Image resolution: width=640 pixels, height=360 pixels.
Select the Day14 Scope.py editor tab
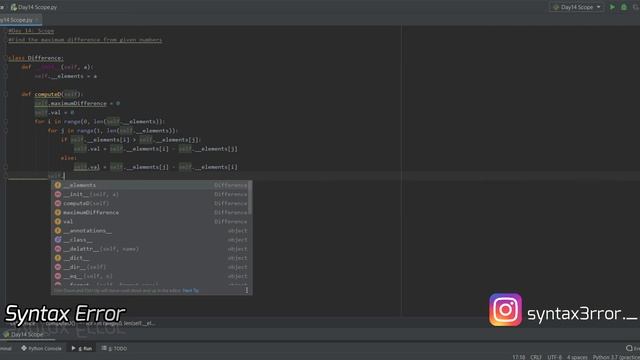[18, 20]
